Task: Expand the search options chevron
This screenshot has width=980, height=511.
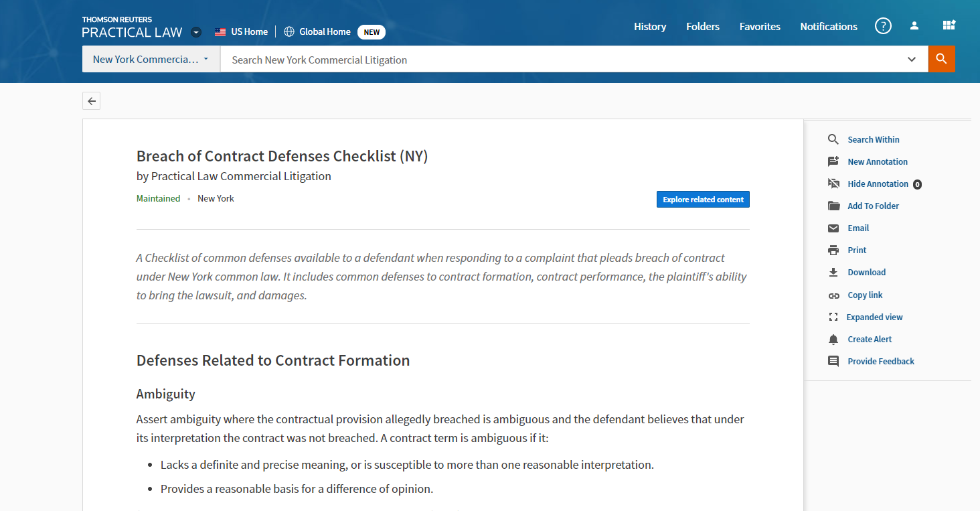Action: pos(912,60)
